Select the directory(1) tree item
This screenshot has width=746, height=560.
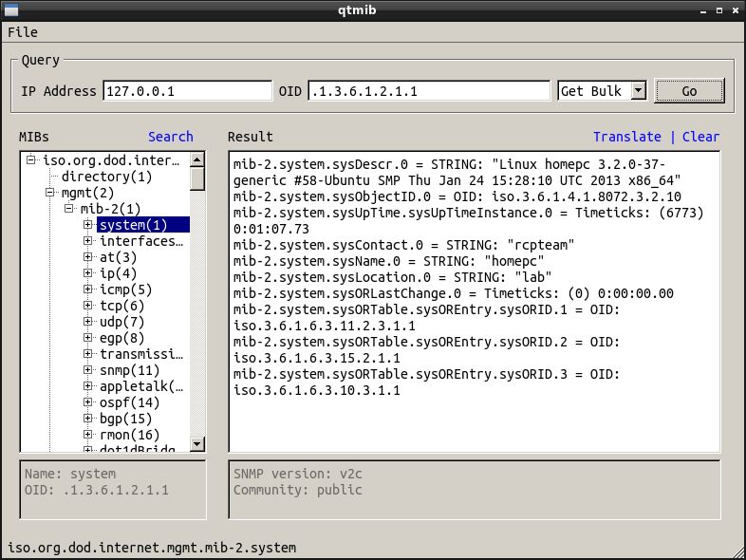click(106, 177)
